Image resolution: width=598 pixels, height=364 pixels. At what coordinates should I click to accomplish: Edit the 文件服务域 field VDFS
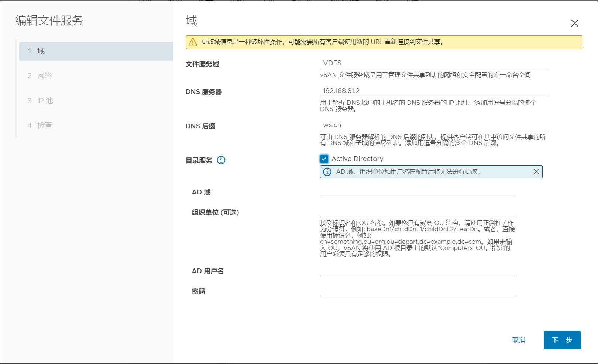pyautogui.click(x=434, y=63)
